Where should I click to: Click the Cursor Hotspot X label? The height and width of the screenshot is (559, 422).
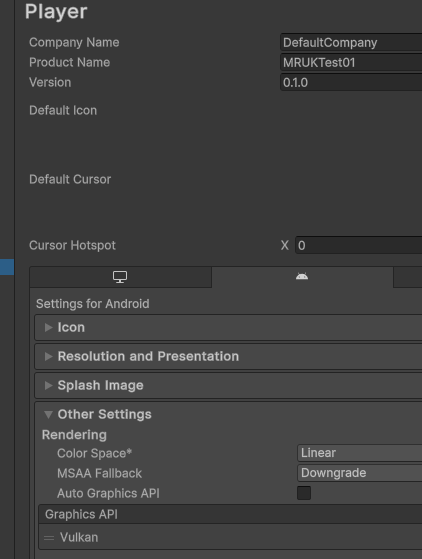[284, 245]
